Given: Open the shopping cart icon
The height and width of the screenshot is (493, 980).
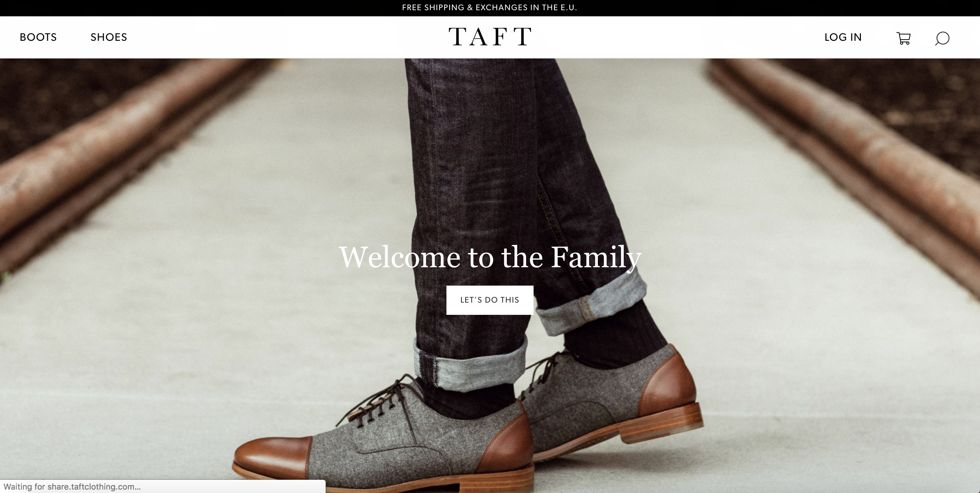Looking at the screenshot, I should (x=903, y=38).
